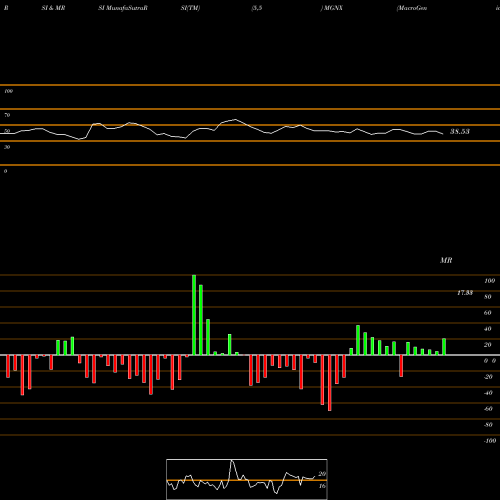Image resolution: width=500 pixels, height=500 pixels.
Task: Click the 70 level label on RSI
Action: coord(7,115)
